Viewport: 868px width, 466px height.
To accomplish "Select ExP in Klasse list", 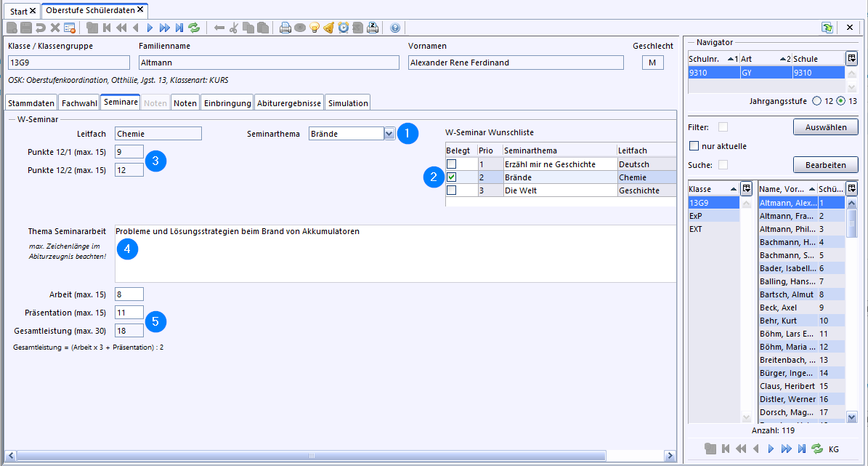I will click(x=713, y=215).
